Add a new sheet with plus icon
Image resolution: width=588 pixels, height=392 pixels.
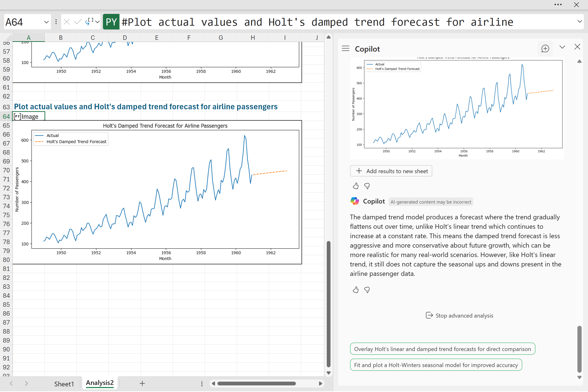142,384
